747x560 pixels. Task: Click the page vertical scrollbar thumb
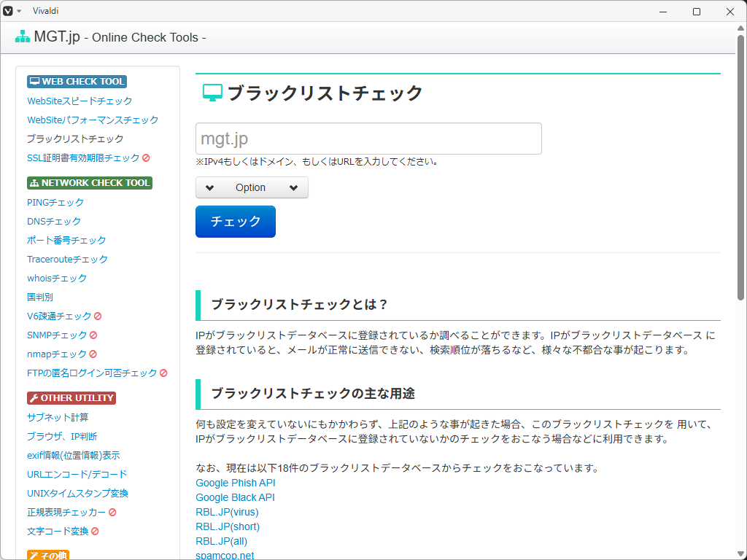(741, 167)
